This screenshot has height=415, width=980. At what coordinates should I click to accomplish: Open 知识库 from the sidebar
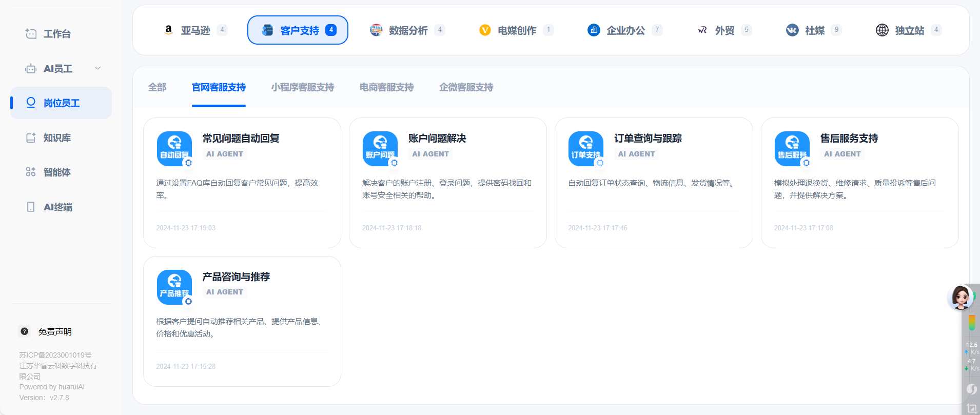pos(57,137)
